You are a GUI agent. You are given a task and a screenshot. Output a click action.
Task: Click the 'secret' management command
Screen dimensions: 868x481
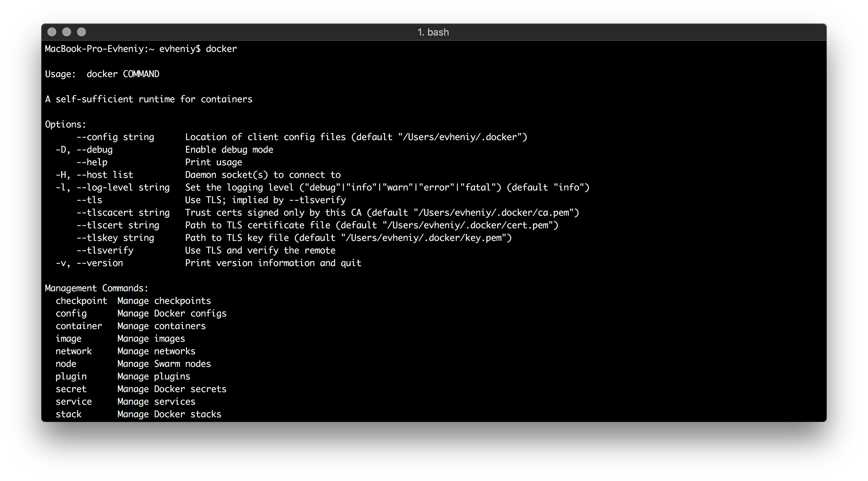coord(71,389)
